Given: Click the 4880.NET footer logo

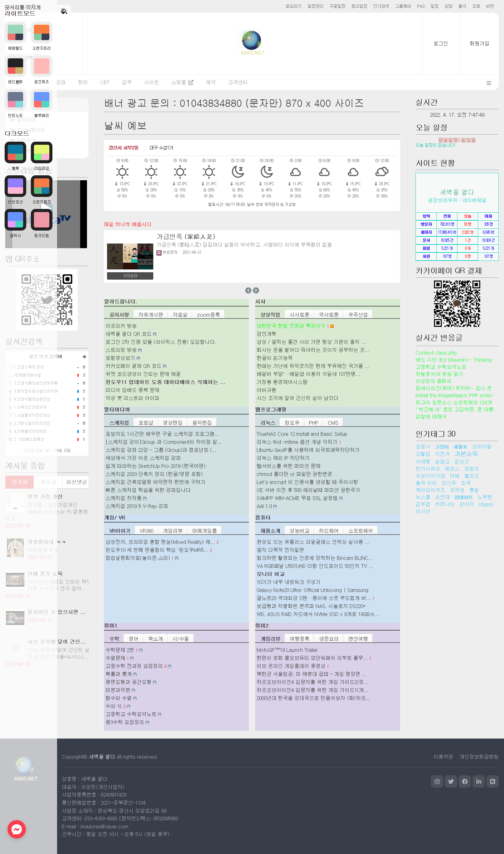Looking at the screenshot, I should point(26,769).
